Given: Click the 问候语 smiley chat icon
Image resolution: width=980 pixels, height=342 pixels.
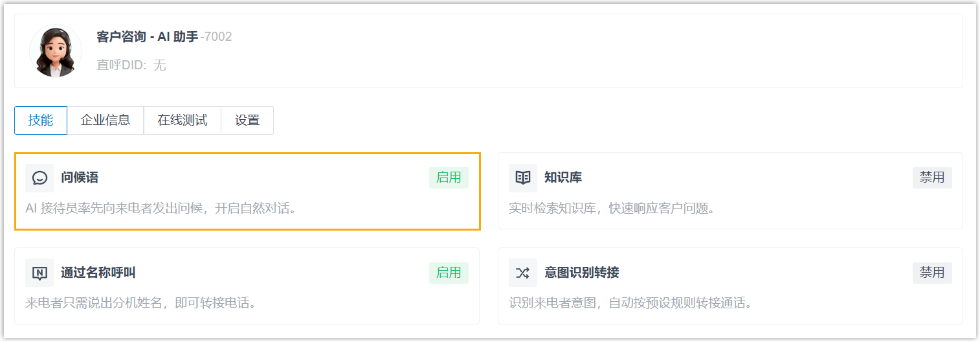Looking at the screenshot, I should click(x=39, y=178).
